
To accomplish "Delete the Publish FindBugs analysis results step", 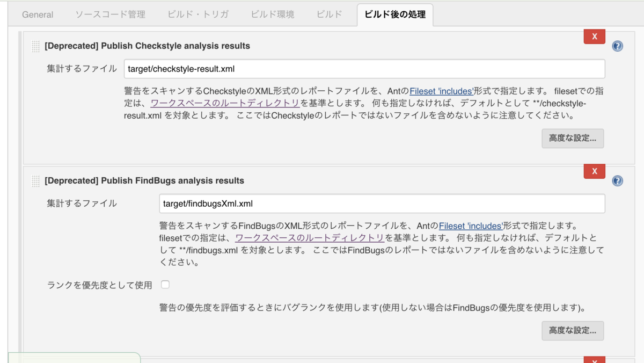I will [x=595, y=171].
